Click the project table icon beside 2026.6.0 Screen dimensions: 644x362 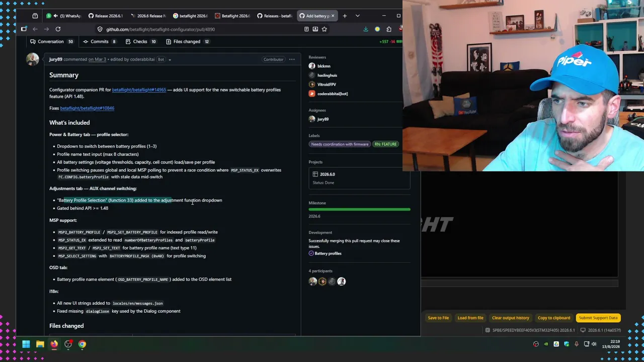[315, 174]
